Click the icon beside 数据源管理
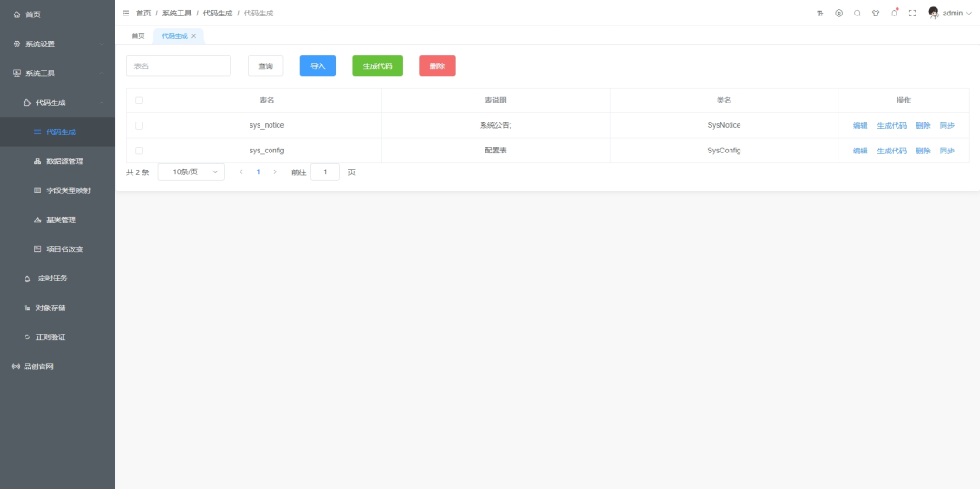 37,161
